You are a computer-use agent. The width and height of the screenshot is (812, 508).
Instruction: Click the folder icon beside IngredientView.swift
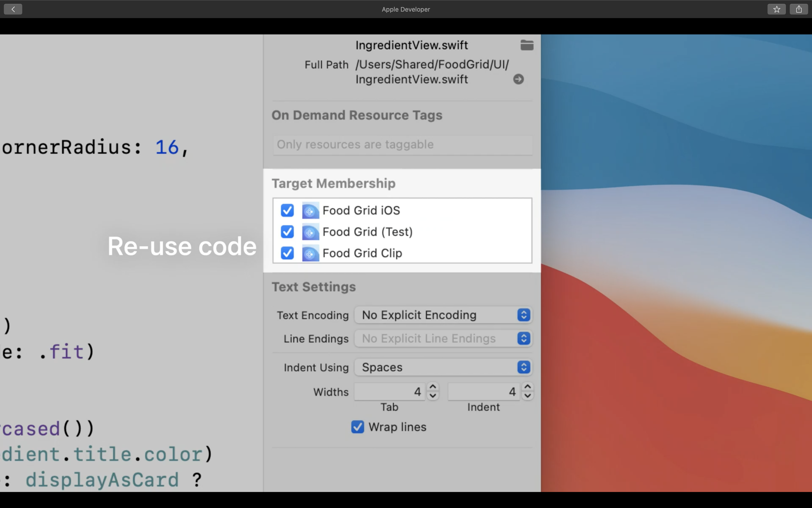click(527, 45)
